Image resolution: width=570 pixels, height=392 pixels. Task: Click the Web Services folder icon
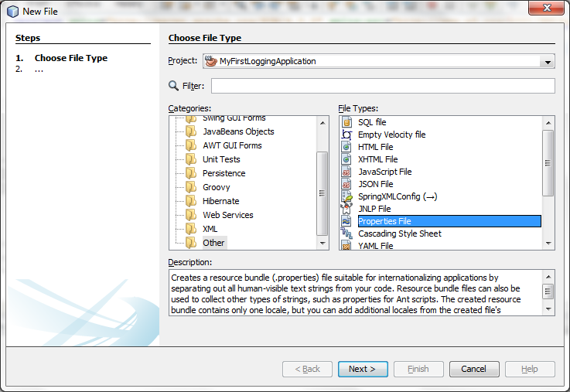click(191, 215)
